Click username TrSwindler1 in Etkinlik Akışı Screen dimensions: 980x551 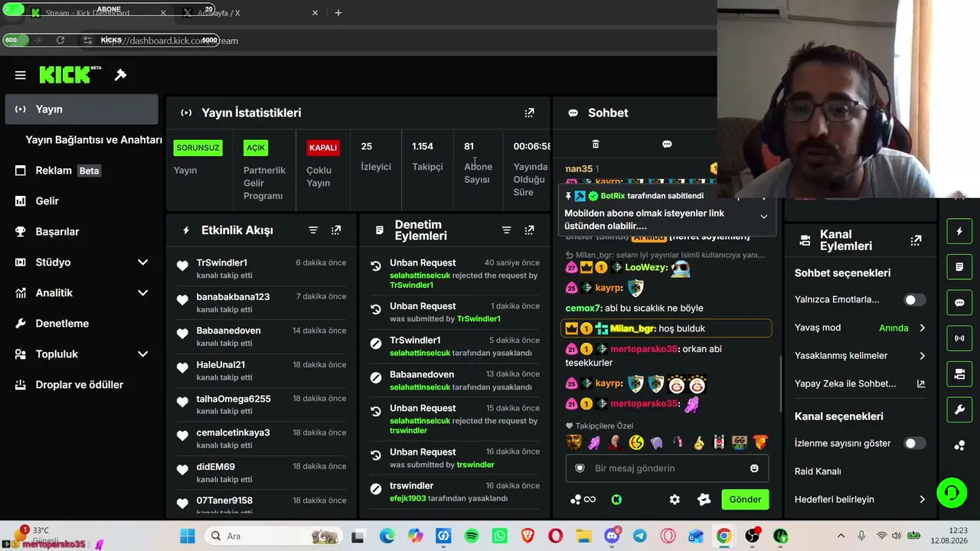[x=222, y=262]
